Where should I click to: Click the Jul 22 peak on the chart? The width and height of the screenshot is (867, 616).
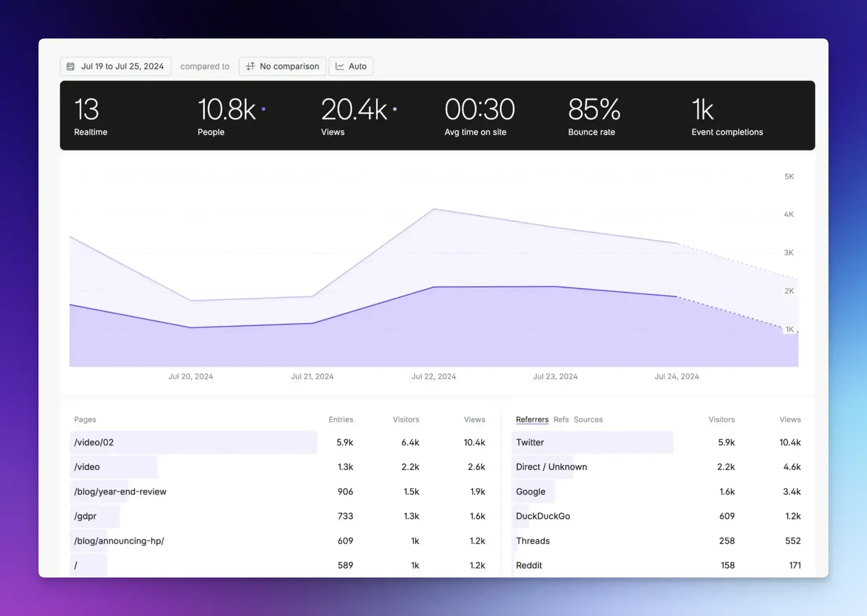pos(434,209)
